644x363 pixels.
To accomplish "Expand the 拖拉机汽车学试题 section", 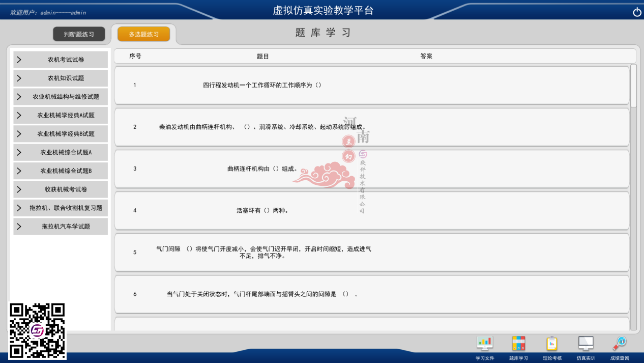I will (x=60, y=226).
